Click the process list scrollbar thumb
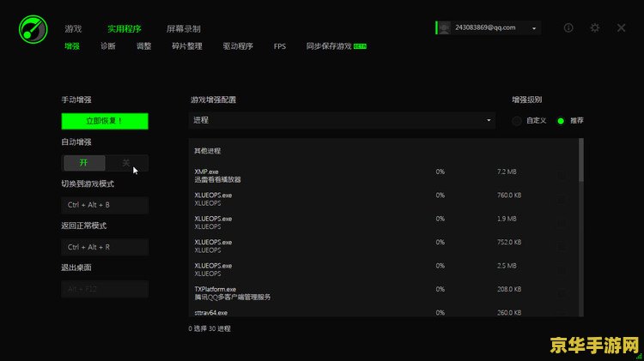Viewport: 644px width, 361px height. [581, 160]
